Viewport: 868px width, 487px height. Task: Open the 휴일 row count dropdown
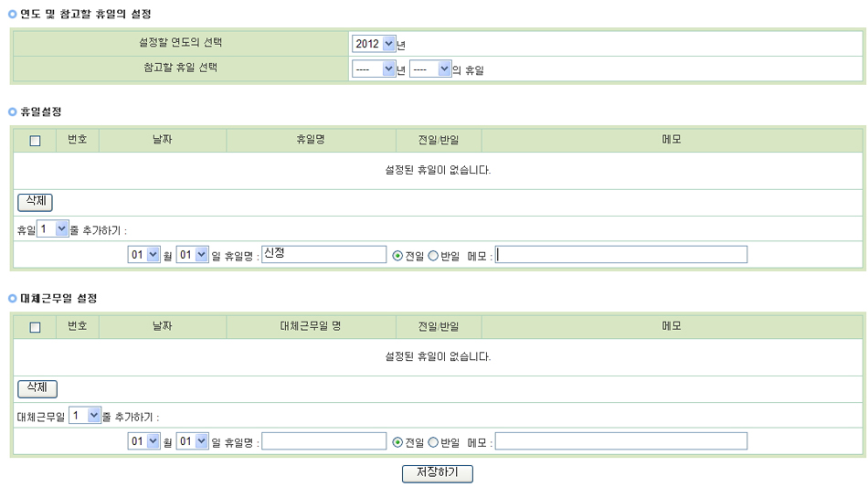tap(53, 229)
